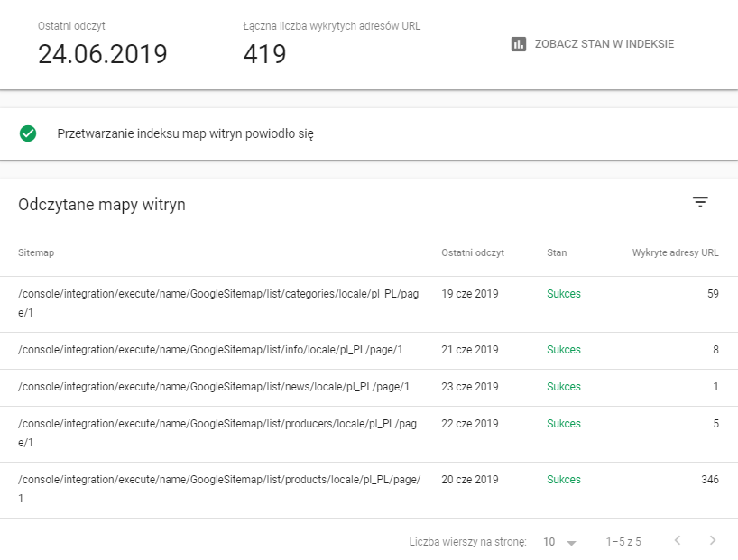Click the Ostatni odczyt column header
Image resolution: width=738 pixels, height=560 pixels.
point(472,252)
